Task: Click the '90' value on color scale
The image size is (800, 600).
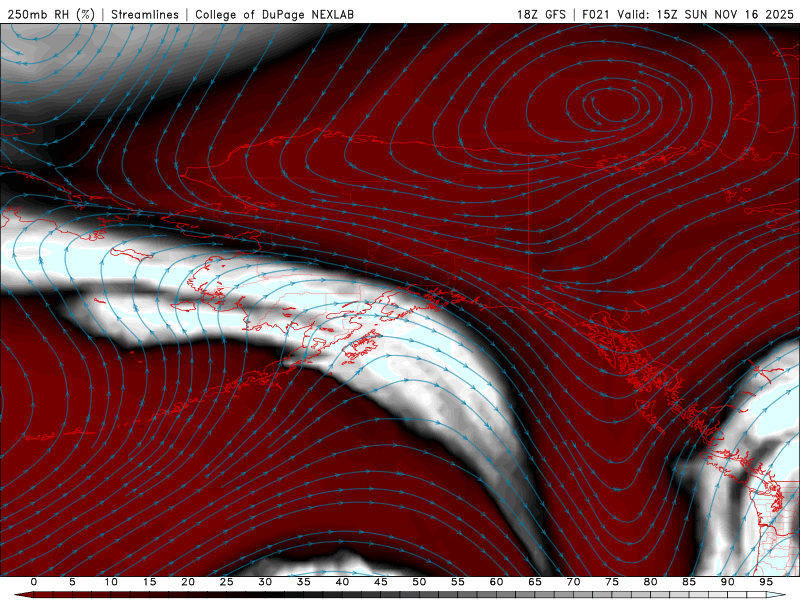Action: tap(727, 582)
